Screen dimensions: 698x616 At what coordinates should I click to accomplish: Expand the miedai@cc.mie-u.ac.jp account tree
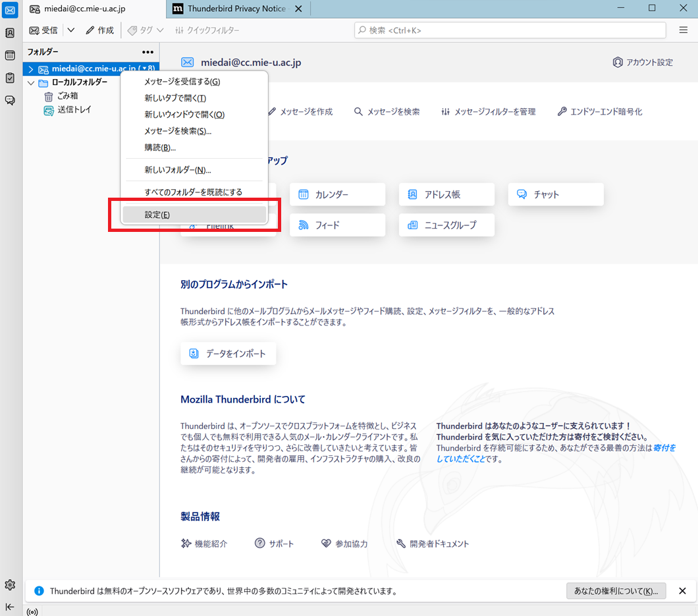click(31, 69)
